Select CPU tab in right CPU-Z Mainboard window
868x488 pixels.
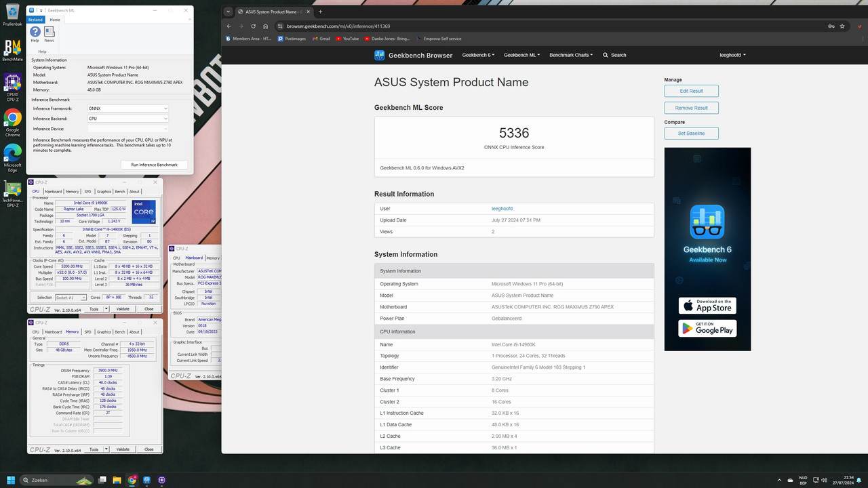click(x=176, y=258)
